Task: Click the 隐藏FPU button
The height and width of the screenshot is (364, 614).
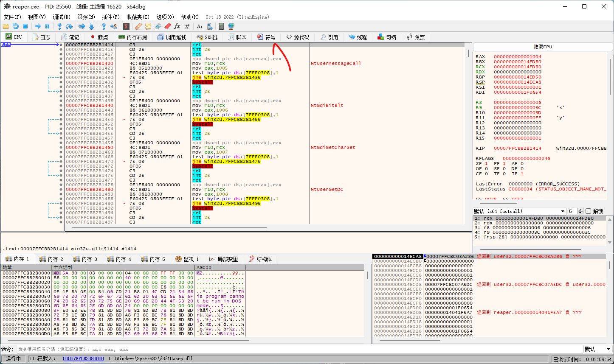Action: pyautogui.click(x=543, y=47)
